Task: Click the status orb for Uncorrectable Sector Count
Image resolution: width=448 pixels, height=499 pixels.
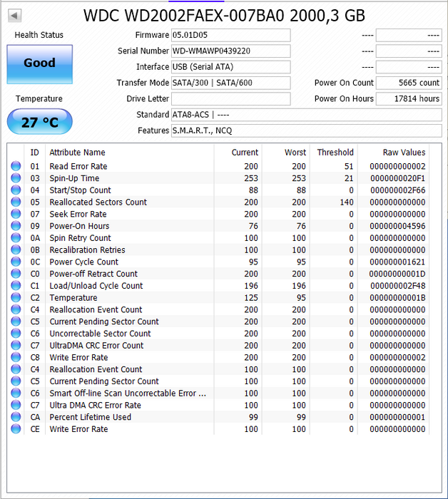Action: click(16, 334)
